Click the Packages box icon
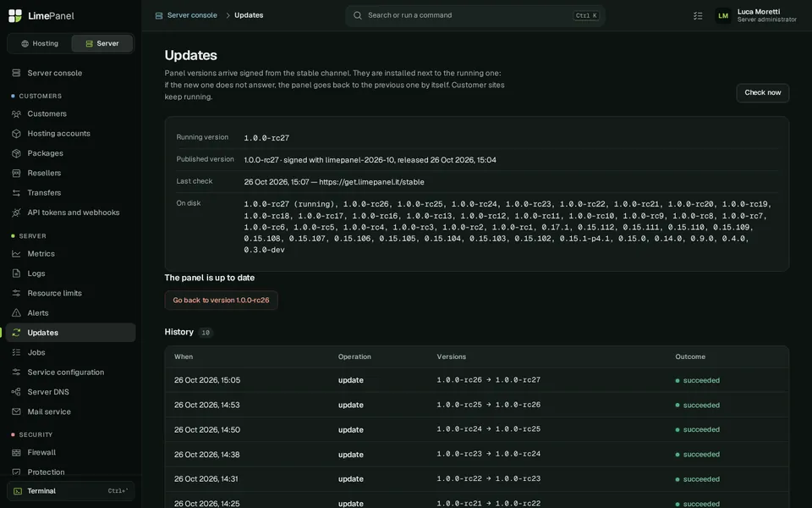Viewport: 812px width, 508px height. (17, 153)
